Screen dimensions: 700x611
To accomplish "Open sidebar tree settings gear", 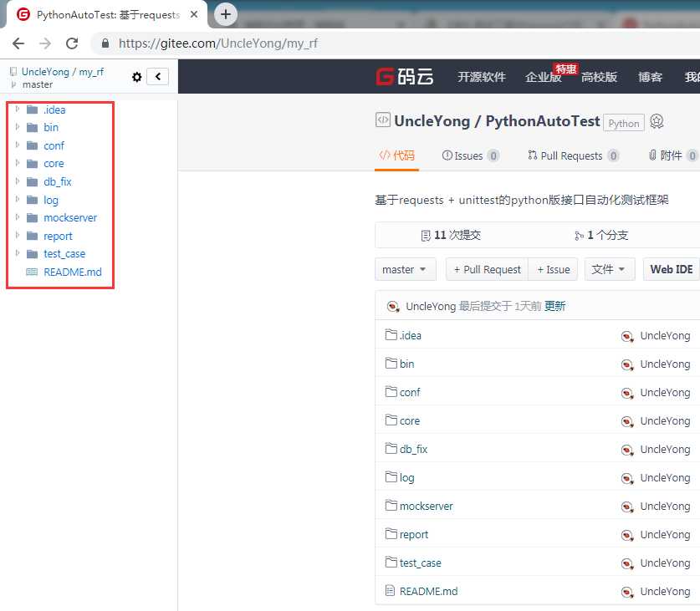I will [x=136, y=77].
